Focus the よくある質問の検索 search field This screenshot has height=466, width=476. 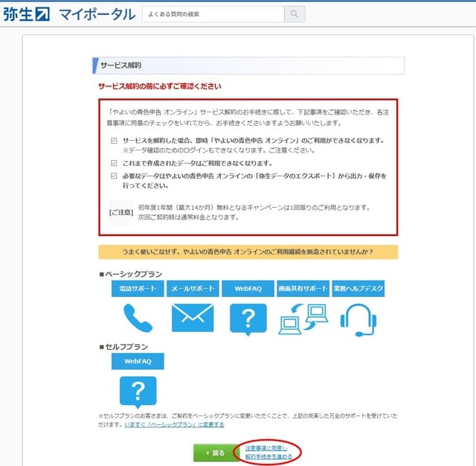[213, 14]
